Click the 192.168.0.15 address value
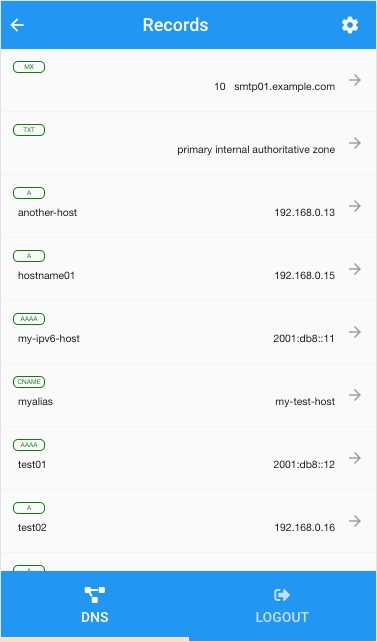The height and width of the screenshot is (642, 377). coord(305,276)
